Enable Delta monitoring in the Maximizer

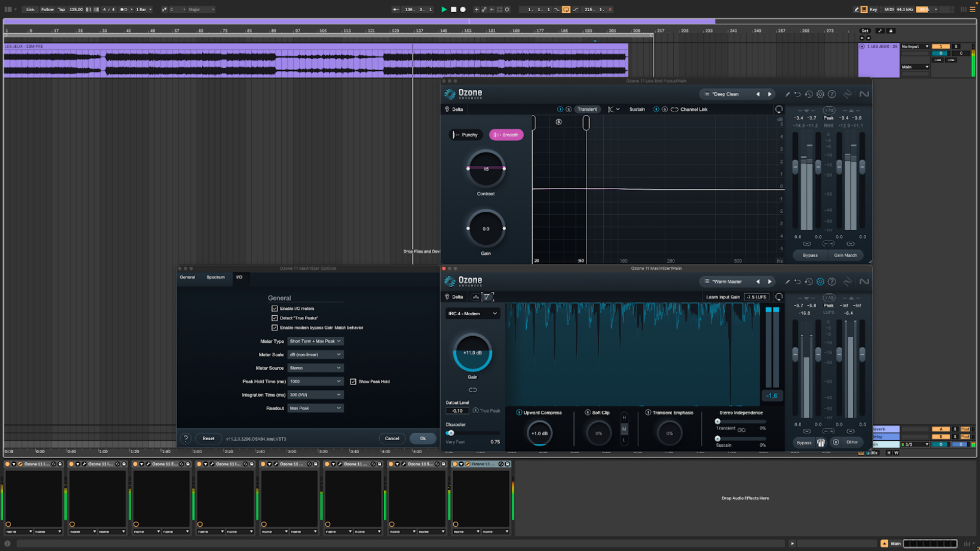coord(453,296)
